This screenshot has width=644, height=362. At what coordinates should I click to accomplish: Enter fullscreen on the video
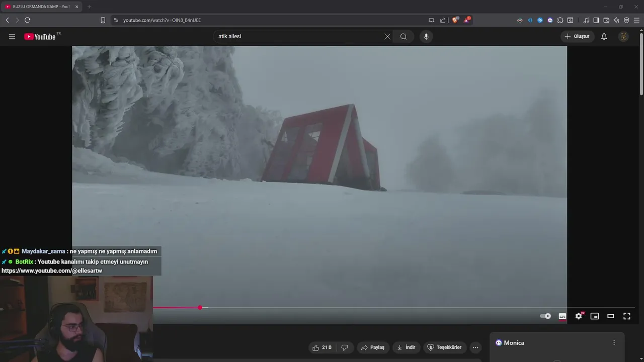click(x=627, y=316)
